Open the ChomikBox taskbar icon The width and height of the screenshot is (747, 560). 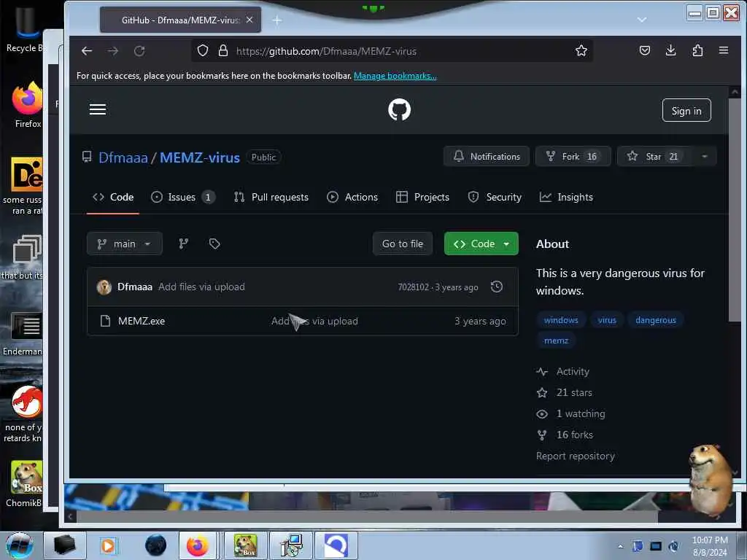245,545
